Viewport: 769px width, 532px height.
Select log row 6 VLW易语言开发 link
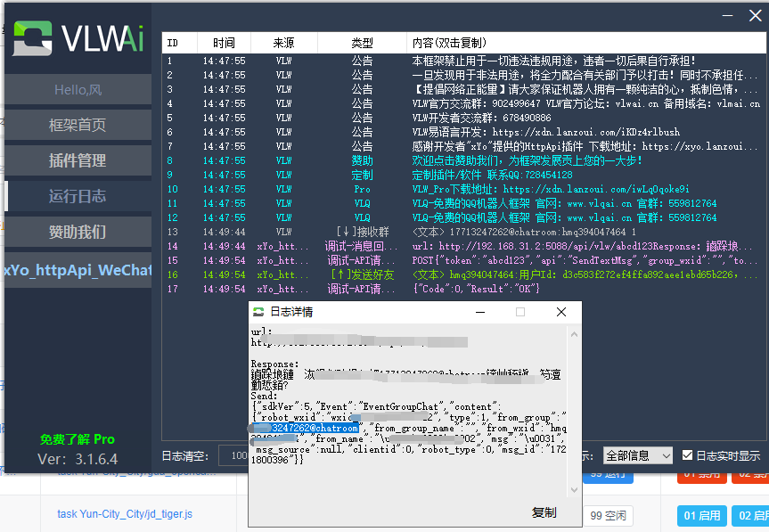(x=463, y=132)
